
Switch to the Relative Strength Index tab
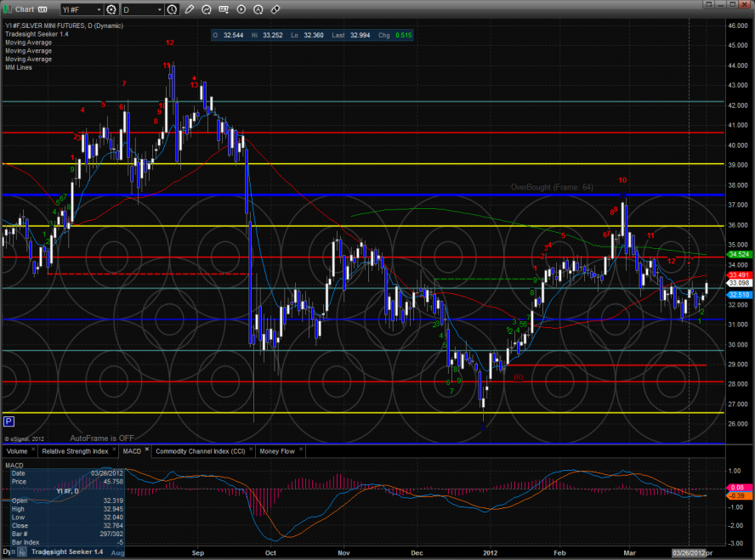[x=74, y=450]
